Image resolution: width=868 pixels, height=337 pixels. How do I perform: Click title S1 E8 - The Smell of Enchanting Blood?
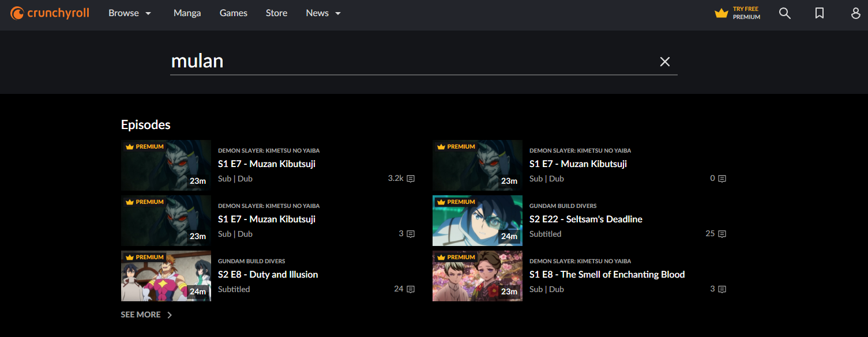tap(607, 274)
